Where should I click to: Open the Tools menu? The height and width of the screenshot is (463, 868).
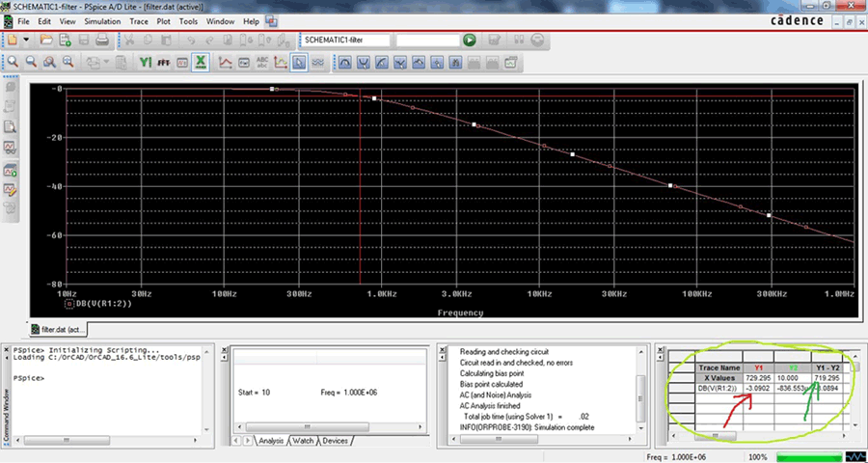[x=188, y=21]
